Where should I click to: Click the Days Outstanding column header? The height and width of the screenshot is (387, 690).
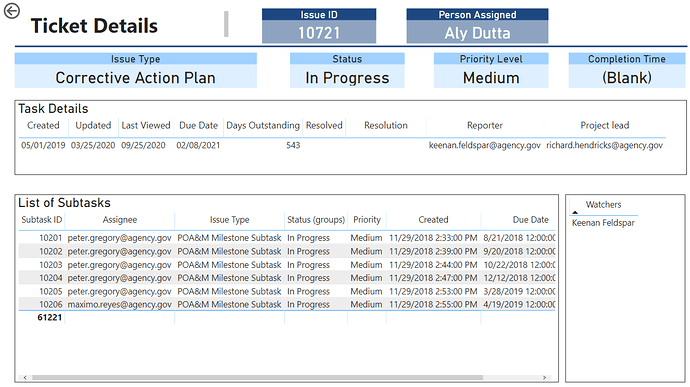(263, 125)
